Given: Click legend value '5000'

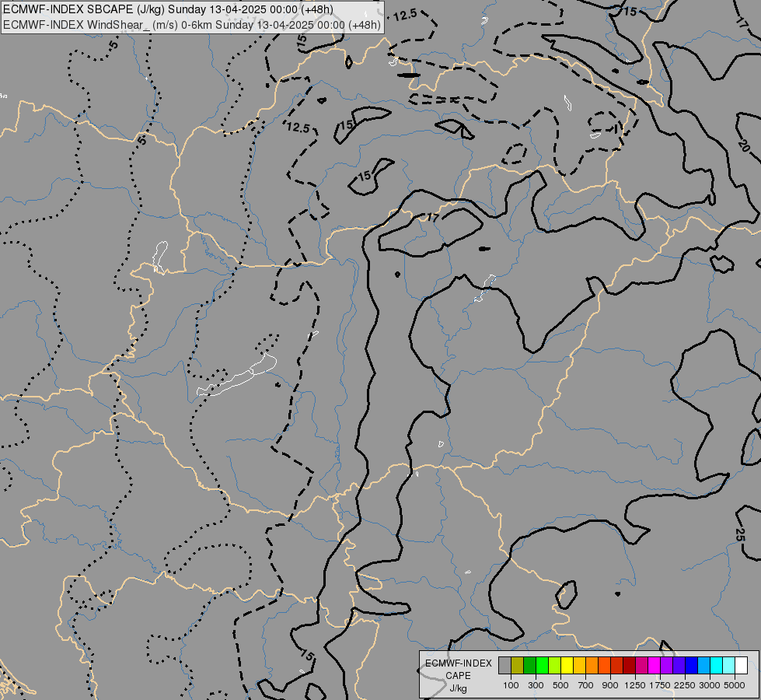Looking at the screenshot, I should [x=735, y=685].
